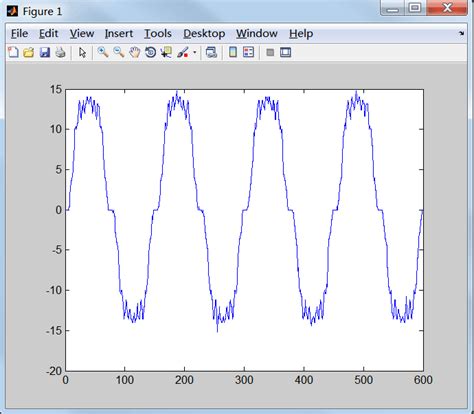Toggle the Insert Legend button
474x414 pixels.
(x=249, y=52)
